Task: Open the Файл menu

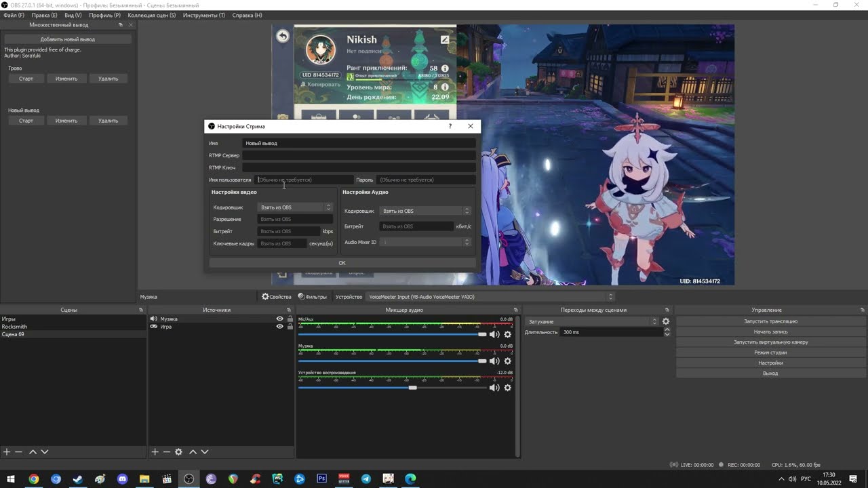Action: tap(14, 15)
